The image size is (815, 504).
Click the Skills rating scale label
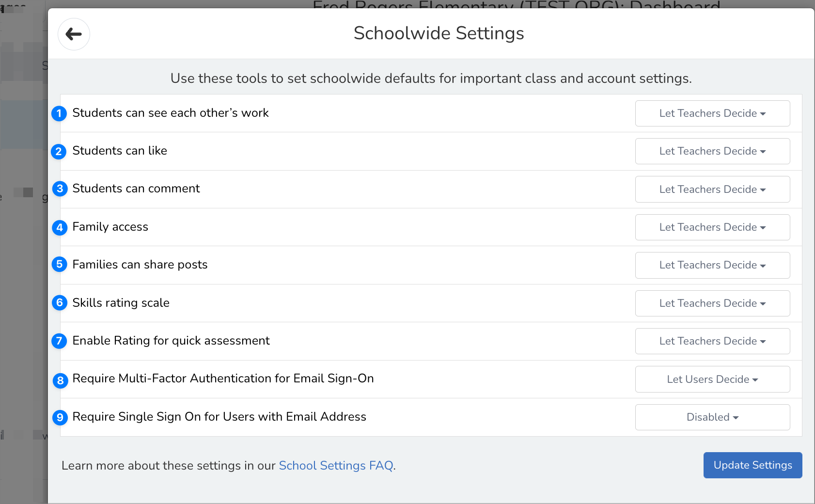(121, 303)
